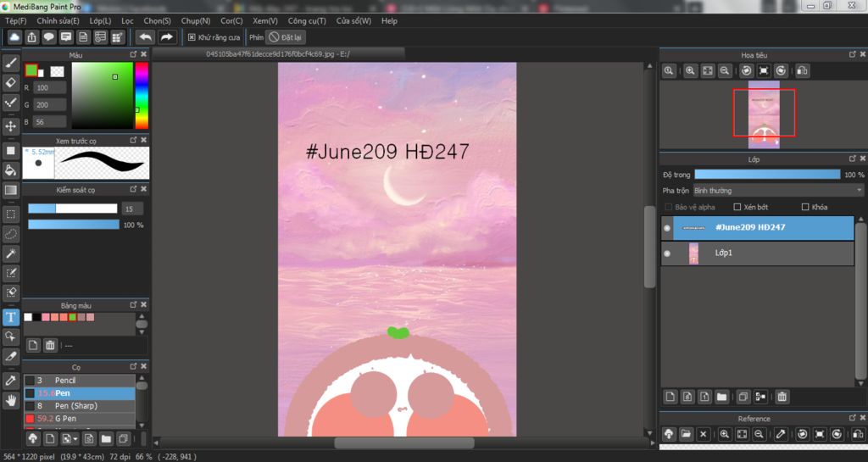868x462 pixels.
Task: Open the Cửa sổ(W) menu
Action: tap(353, 20)
